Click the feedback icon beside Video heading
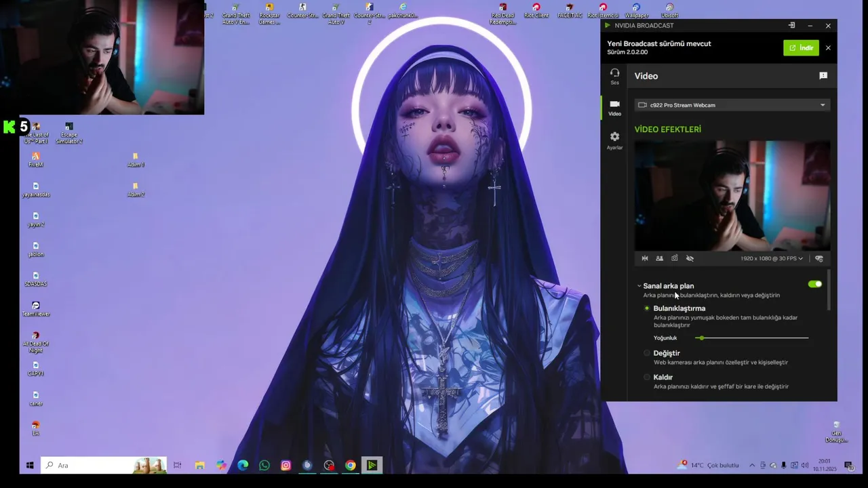Screen dimensions: 868x488 tap(823, 76)
